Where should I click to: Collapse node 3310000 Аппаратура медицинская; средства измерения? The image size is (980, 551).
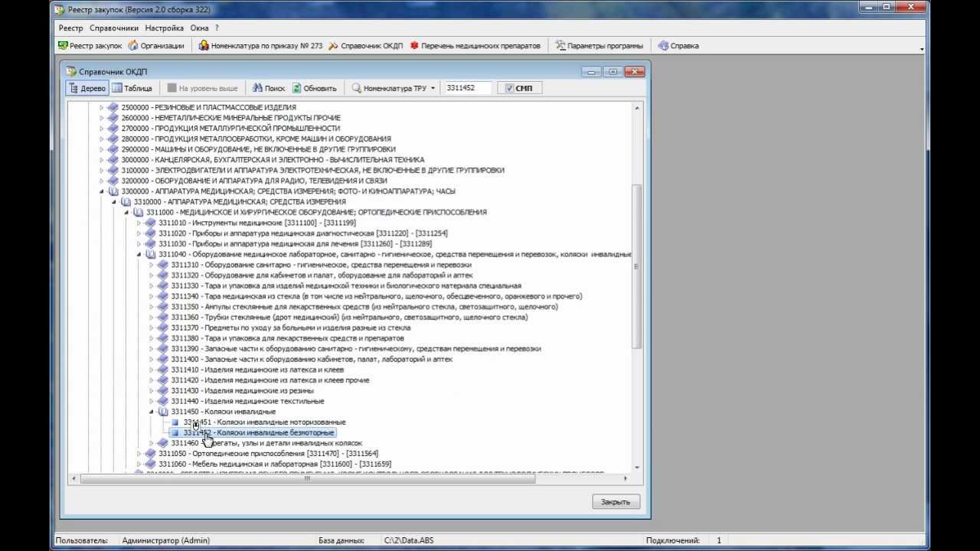114,202
